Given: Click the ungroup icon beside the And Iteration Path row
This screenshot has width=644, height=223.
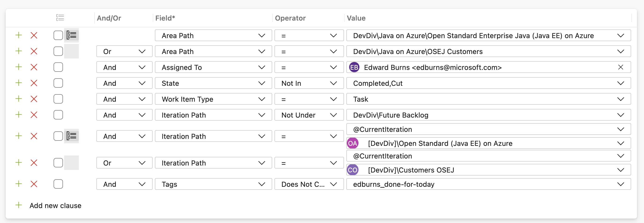Looking at the screenshot, I should pyautogui.click(x=72, y=136).
